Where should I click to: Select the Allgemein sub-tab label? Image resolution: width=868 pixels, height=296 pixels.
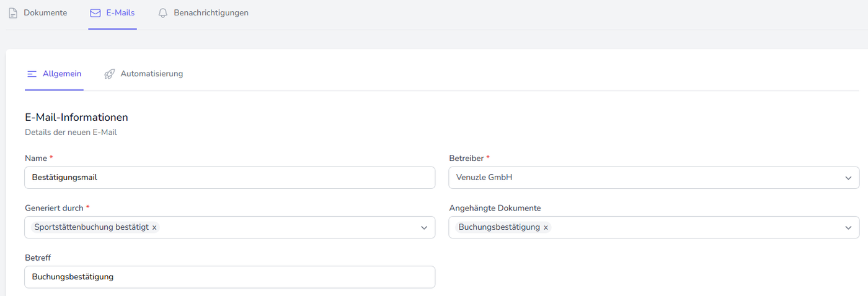tap(62, 74)
